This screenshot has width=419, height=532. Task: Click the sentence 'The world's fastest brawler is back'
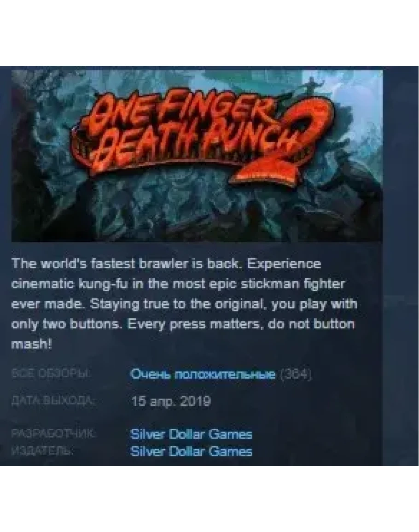click(x=127, y=263)
